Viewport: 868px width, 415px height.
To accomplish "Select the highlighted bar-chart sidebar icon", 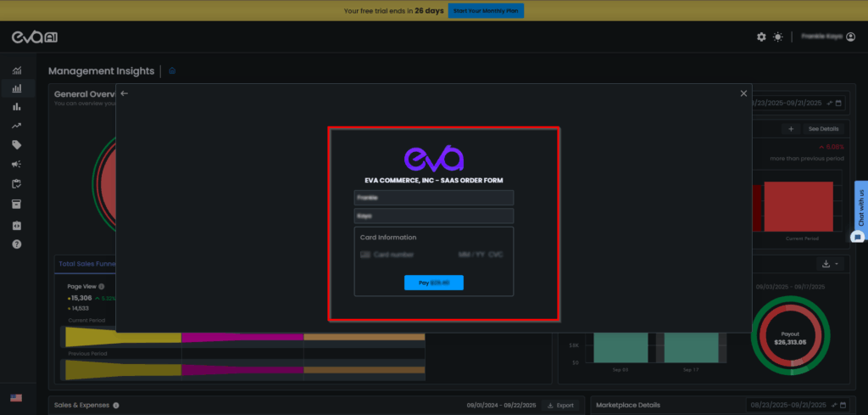I will pyautogui.click(x=17, y=88).
